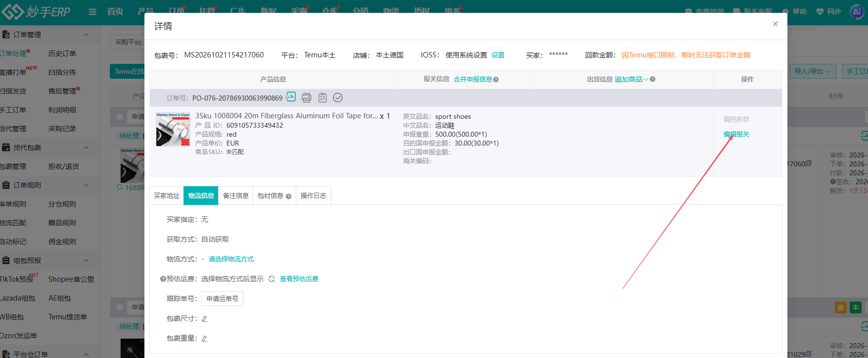Switch to the 买家地址 tab
This screenshot has height=358, width=868.
[167, 196]
